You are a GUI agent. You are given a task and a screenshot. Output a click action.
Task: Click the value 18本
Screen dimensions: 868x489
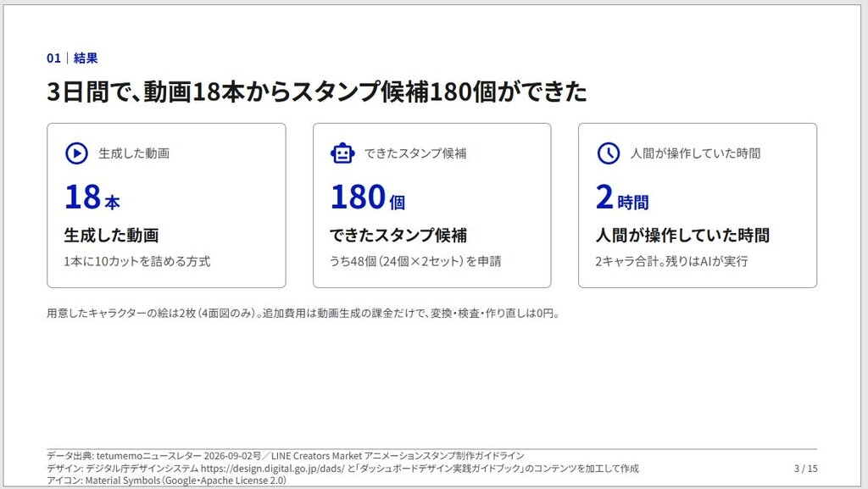click(92, 197)
